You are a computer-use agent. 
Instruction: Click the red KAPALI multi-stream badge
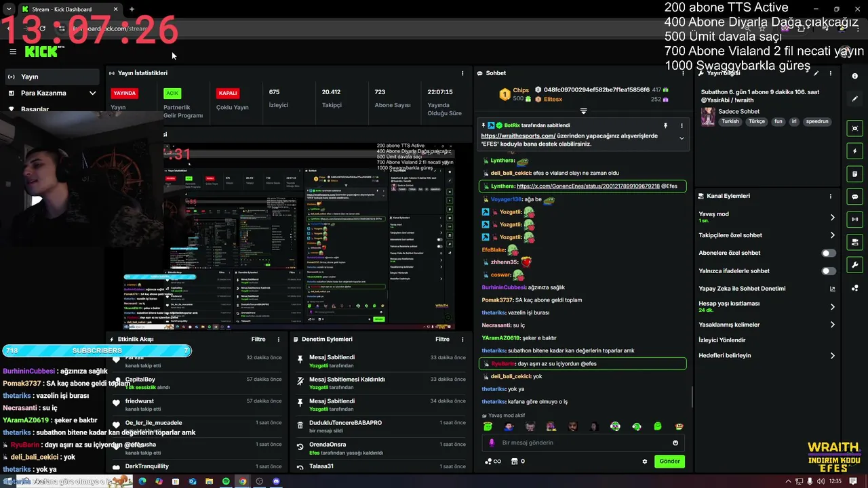click(228, 93)
